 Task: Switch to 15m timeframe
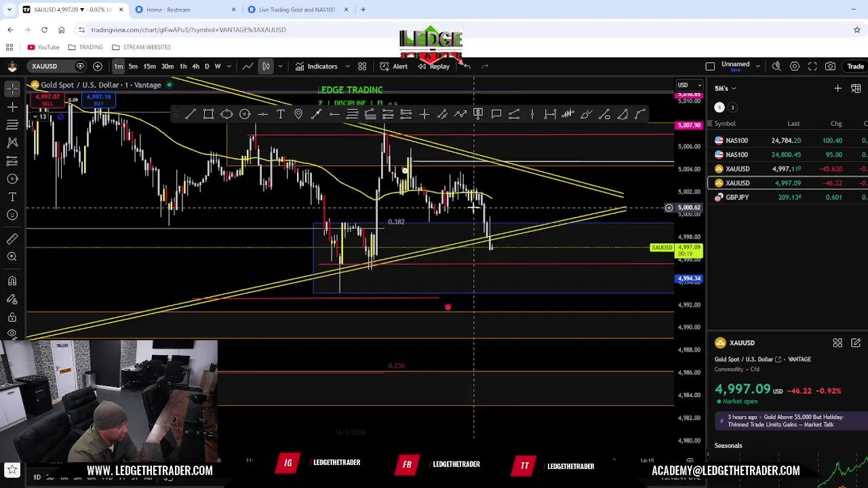149,66
